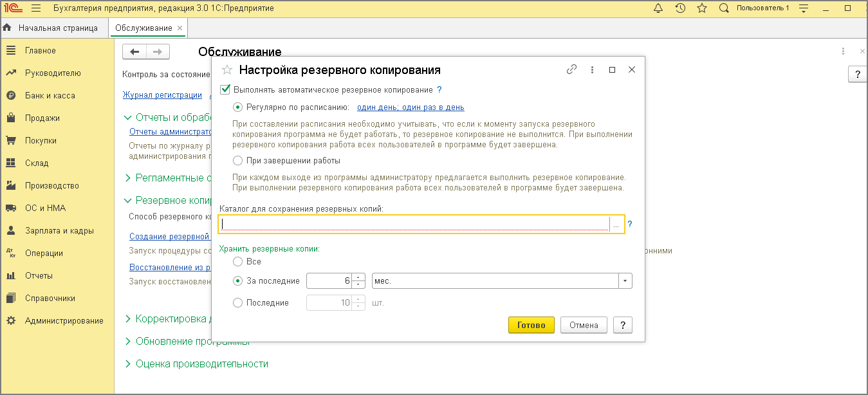Click help question mark beside catalog field
This screenshot has width=868, height=395.
pyautogui.click(x=630, y=224)
